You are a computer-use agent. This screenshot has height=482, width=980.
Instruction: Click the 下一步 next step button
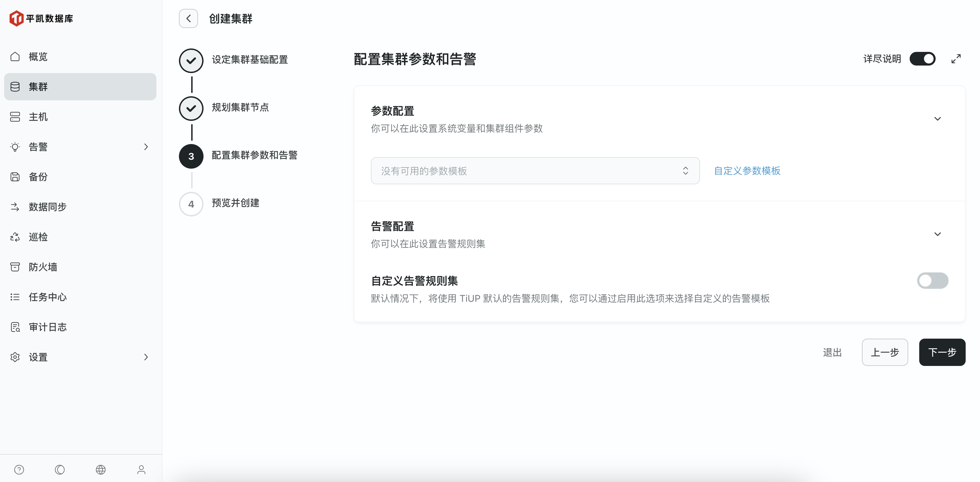[x=942, y=352]
